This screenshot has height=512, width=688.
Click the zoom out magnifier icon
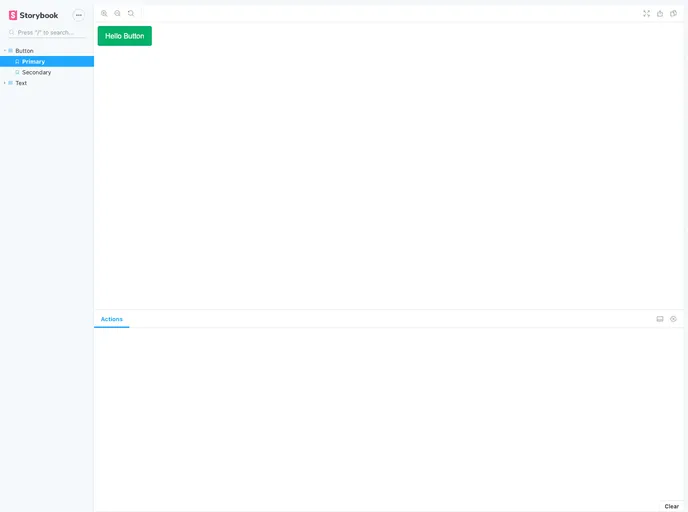(117, 13)
